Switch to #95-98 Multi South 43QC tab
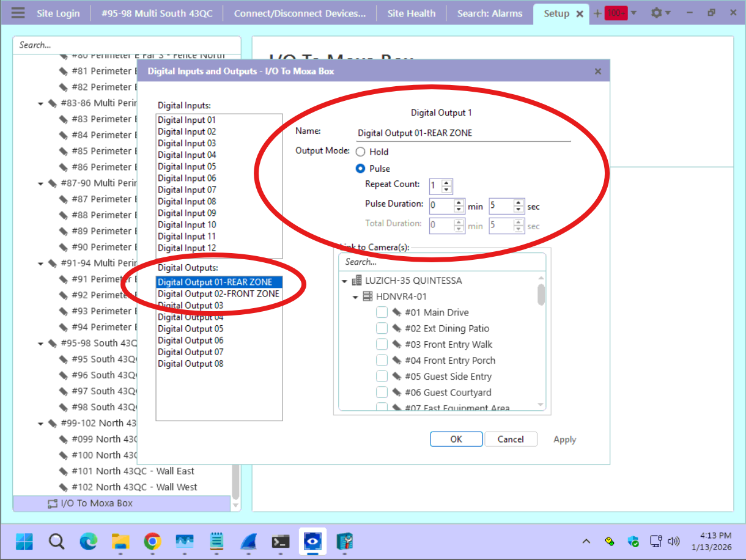This screenshot has width=746, height=560. coord(157,13)
